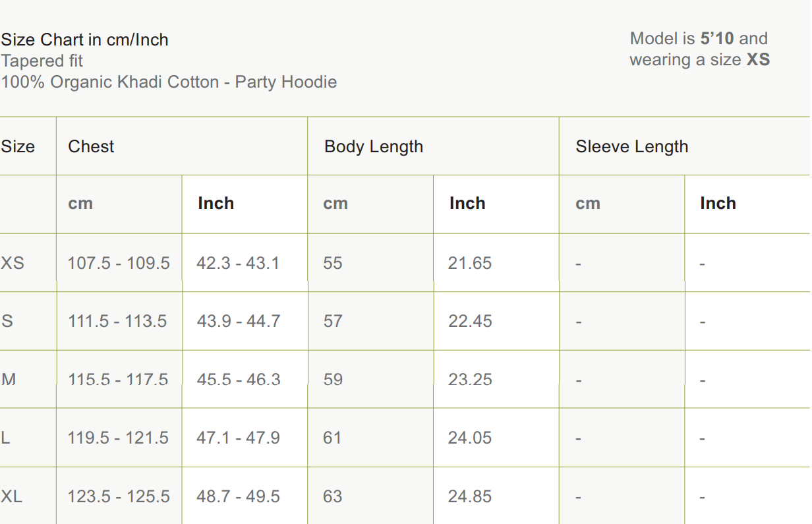
Task: Select chest value 123.5 - 125.5
Action: pyautogui.click(x=119, y=496)
